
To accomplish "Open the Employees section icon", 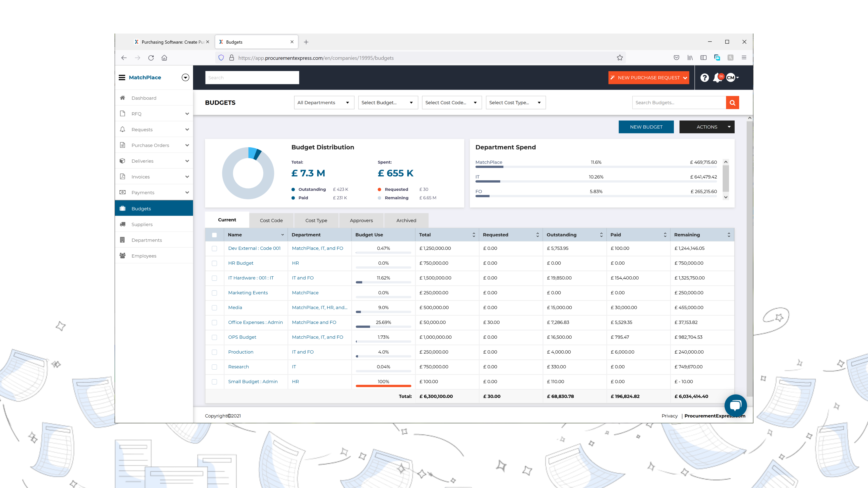I will [x=123, y=256].
